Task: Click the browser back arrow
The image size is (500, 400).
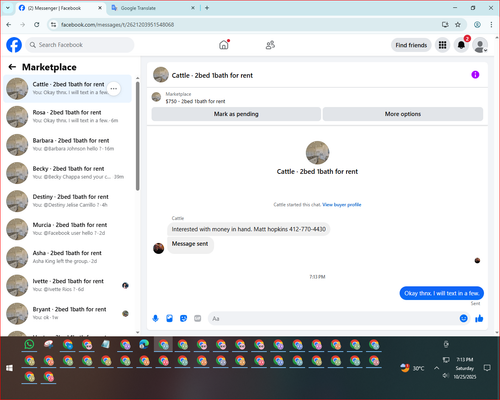Action: [9, 24]
